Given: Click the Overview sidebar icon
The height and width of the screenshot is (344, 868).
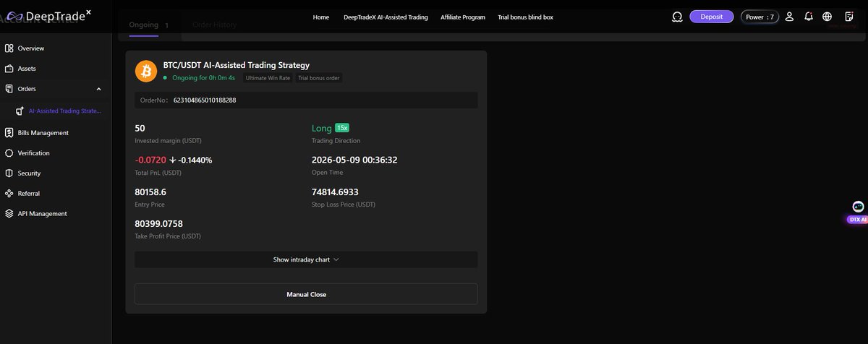Looking at the screenshot, I should click(9, 48).
